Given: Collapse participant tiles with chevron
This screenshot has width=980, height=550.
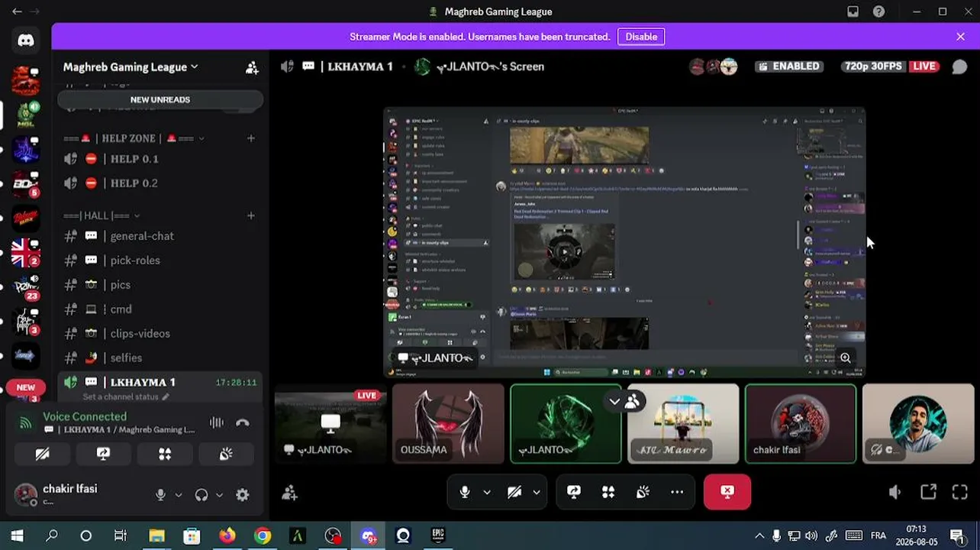Looking at the screenshot, I should click(x=614, y=401).
